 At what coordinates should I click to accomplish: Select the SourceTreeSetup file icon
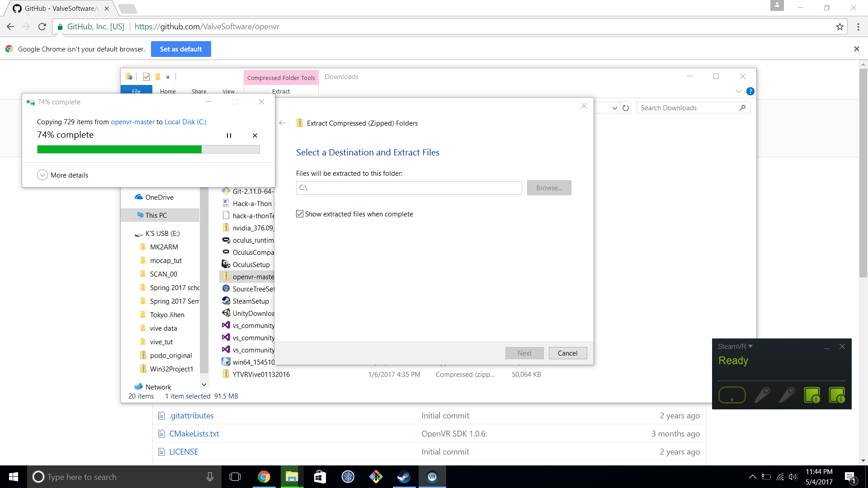pyautogui.click(x=226, y=289)
